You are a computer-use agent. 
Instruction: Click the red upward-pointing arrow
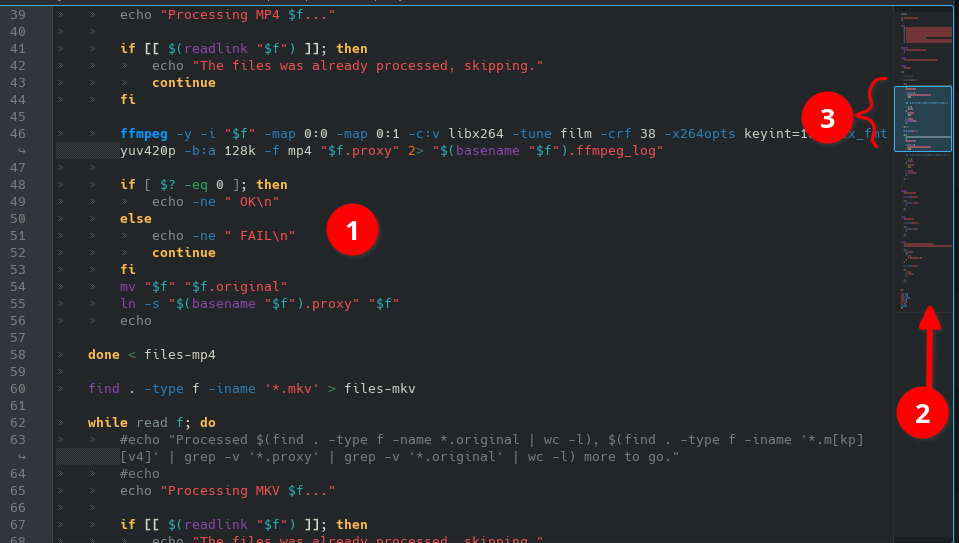point(930,345)
